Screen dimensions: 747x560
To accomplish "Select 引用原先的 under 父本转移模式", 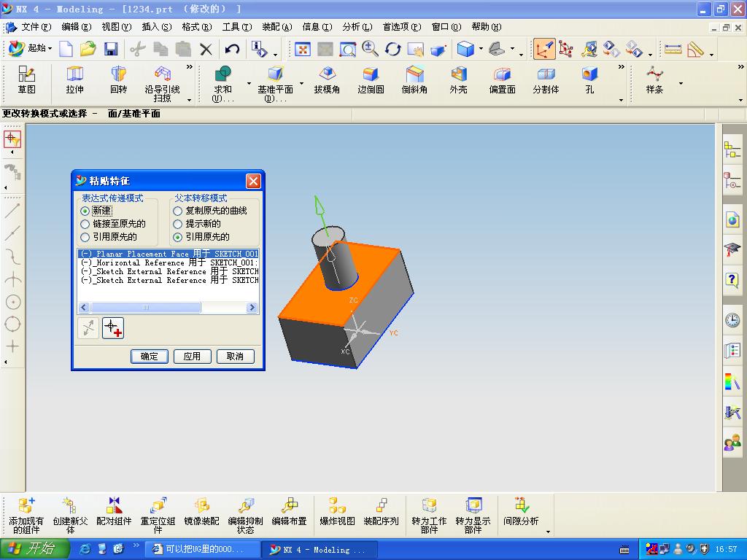I will (x=178, y=237).
